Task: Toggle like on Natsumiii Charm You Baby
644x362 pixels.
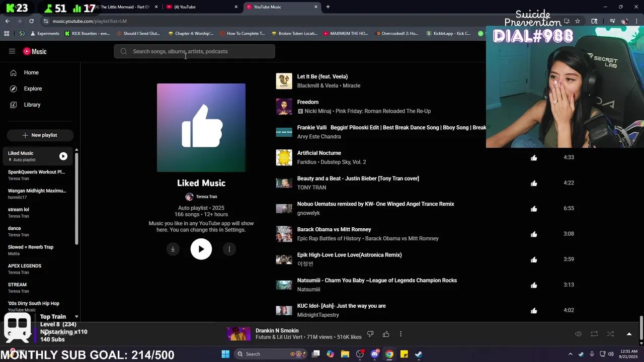Action: (x=534, y=285)
